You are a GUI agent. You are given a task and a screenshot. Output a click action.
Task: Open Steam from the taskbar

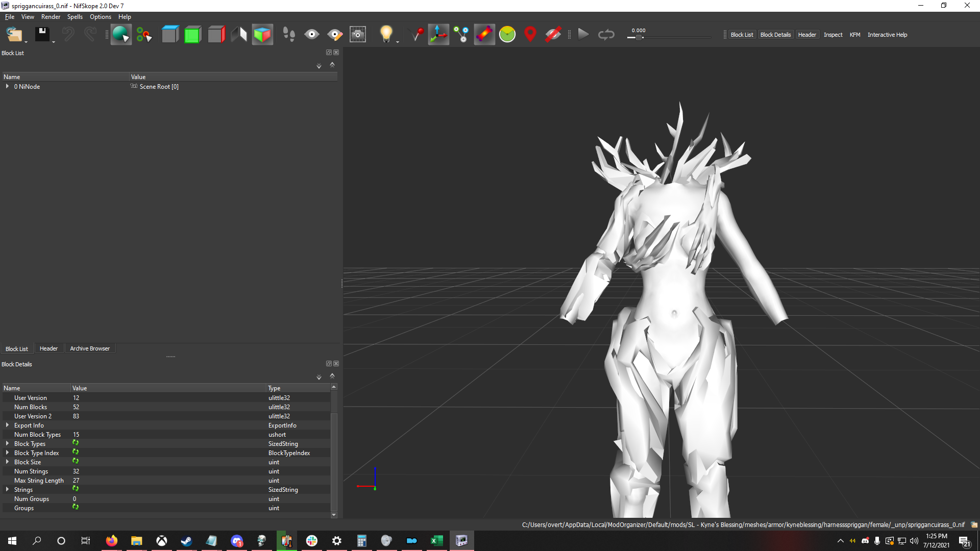coord(186,541)
